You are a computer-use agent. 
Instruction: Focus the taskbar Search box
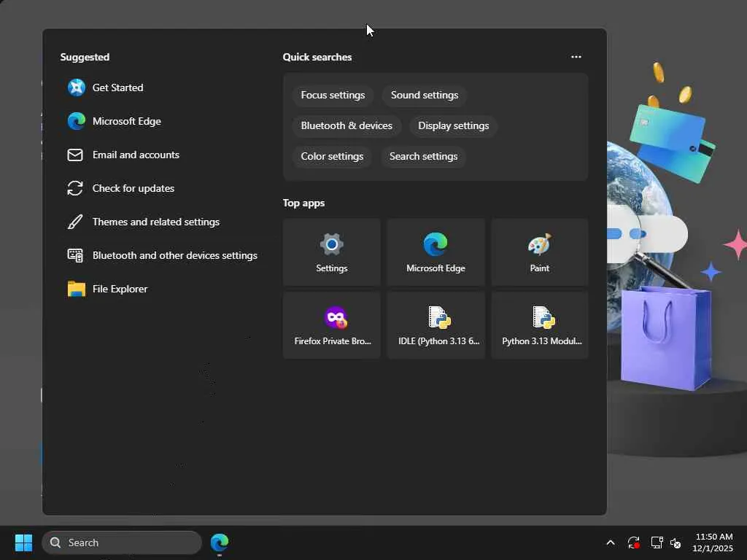click(122, 542)
